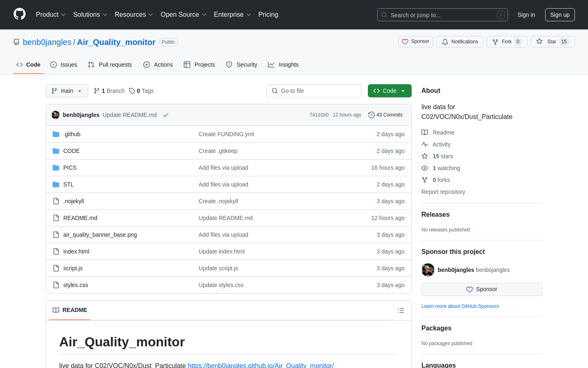Click the large Sponsor button in sidebar
Image resolution: width=588 pixels, height=368 pixels.
pyautogui.click(x=482, y=289)
